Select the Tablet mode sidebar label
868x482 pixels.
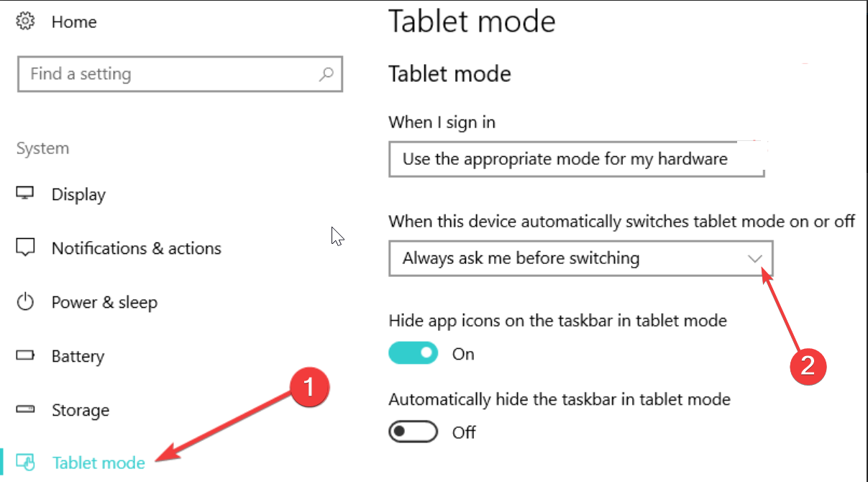(x=99, y=463)
